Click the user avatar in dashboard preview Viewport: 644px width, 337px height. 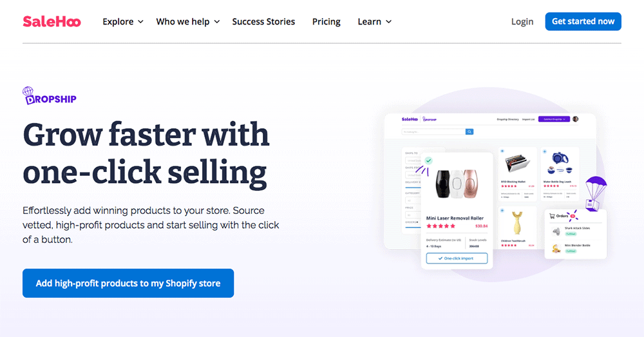(x=576, y=119)
